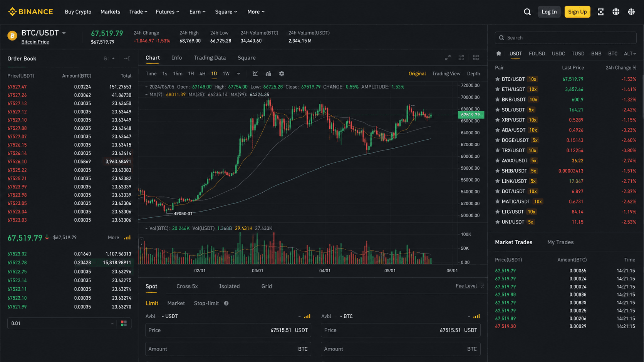Image resolution: width=644 pixels, height=362 pixels.
Task: Open the chart drawing tools icon
Action: tap(255, 73)
